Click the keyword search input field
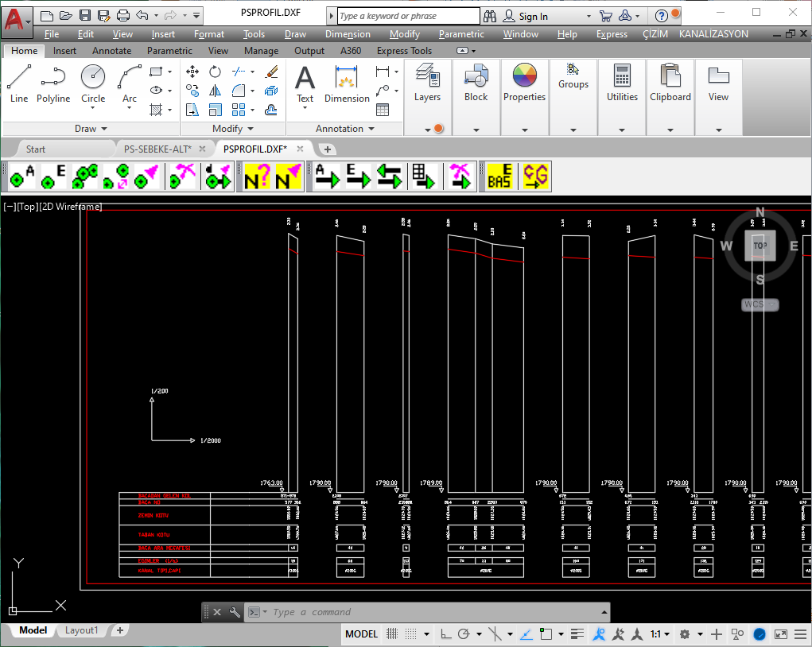Viewport: 812px width, 647px height. pos(409,16)
